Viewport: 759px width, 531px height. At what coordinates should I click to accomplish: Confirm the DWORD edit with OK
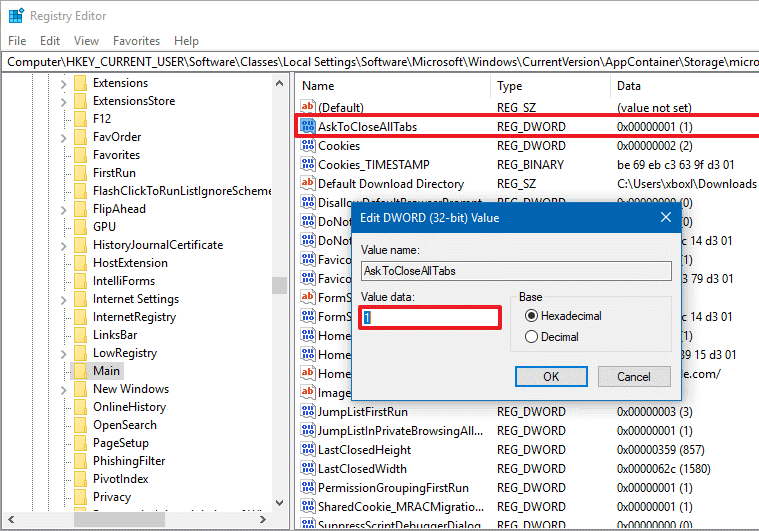tap(551, 377)
